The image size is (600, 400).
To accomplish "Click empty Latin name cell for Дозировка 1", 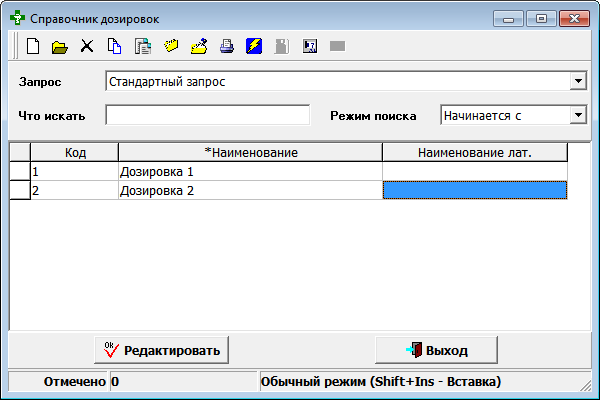I will coord(475,171).
